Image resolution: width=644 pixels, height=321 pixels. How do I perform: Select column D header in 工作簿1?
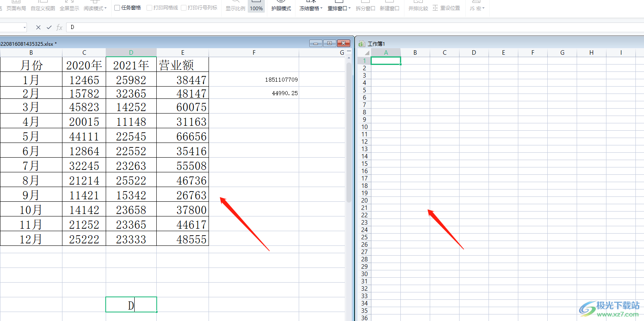click(474, 53)
